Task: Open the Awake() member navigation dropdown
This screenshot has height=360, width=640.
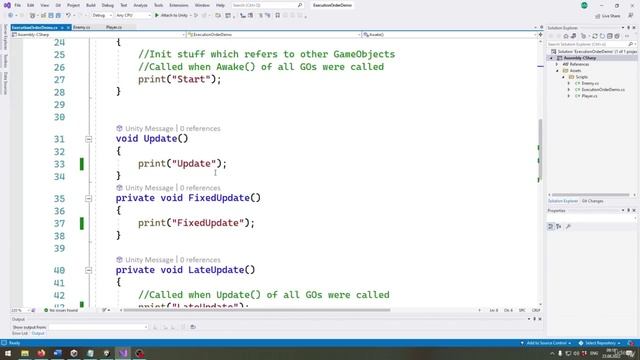Action: pyautogui.click(x=449, y=35)
